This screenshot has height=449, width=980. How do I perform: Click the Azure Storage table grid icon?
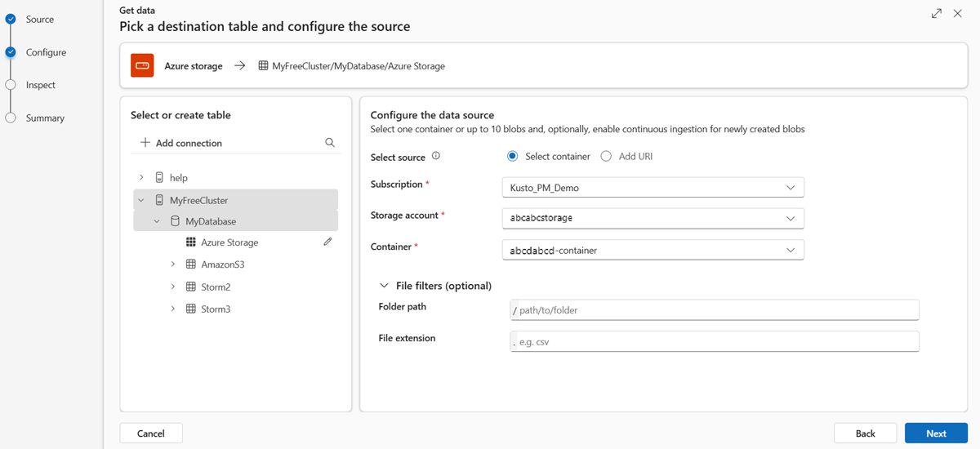pos(190,242)
